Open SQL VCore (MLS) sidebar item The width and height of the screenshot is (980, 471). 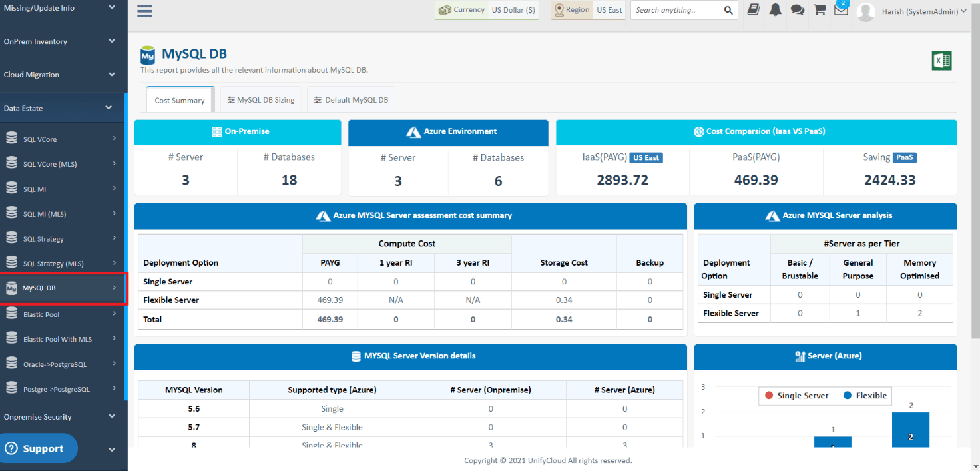[x=63, y=164]
